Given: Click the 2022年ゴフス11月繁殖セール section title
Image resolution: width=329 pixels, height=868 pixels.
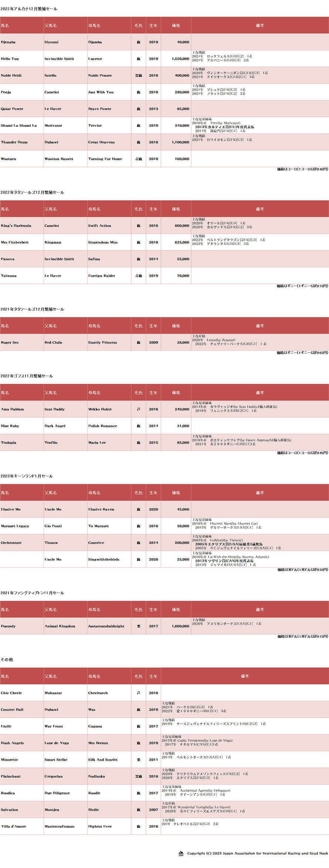Looking at the screenshot, I should point(27,376).
